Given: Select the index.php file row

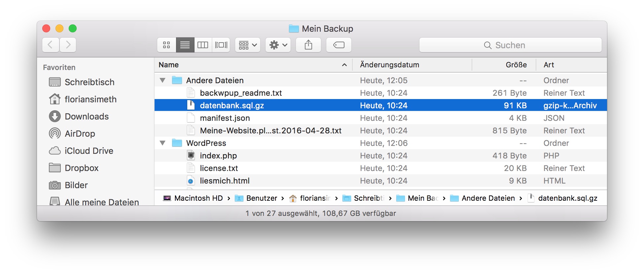Looking at the screenshot, I should pyautogui.click(x=218, y=156).
